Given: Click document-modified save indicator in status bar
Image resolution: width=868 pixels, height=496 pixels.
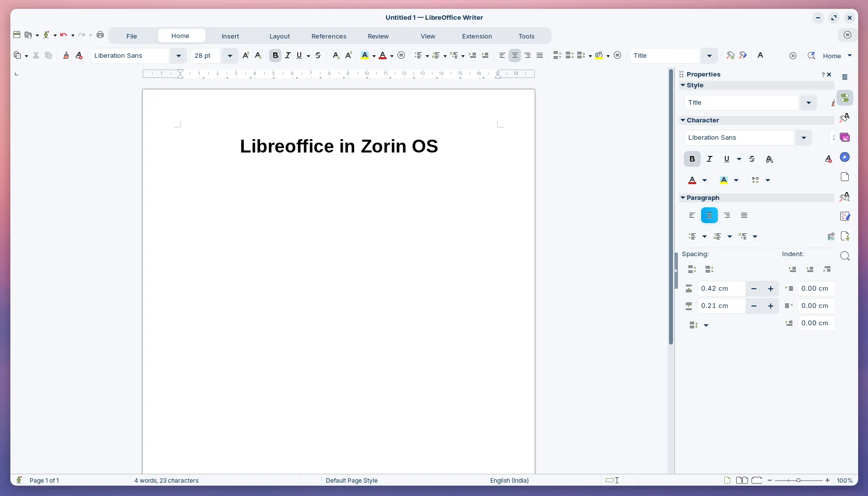Looking at the screenshot, I should click(x=19, y=480).
